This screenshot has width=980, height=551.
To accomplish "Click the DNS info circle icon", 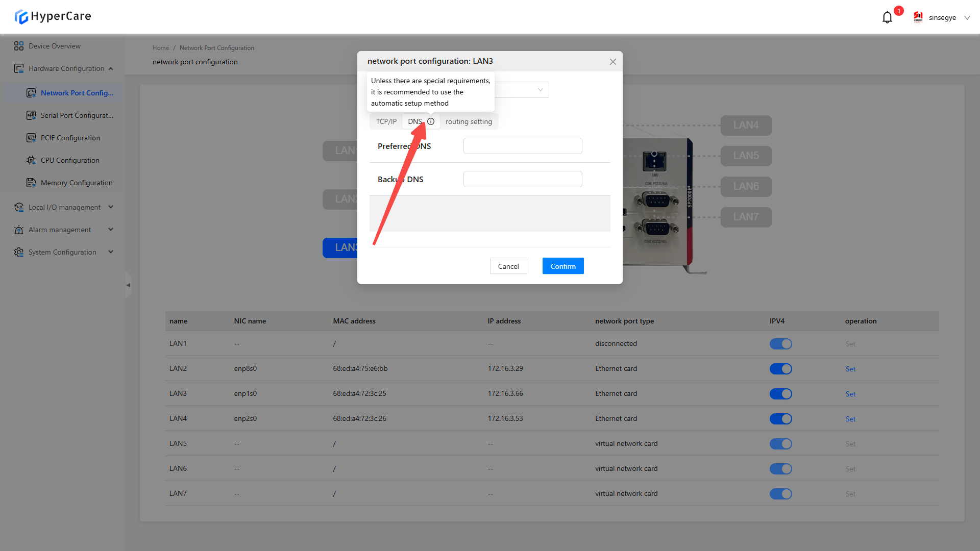I will pos(431,121).
